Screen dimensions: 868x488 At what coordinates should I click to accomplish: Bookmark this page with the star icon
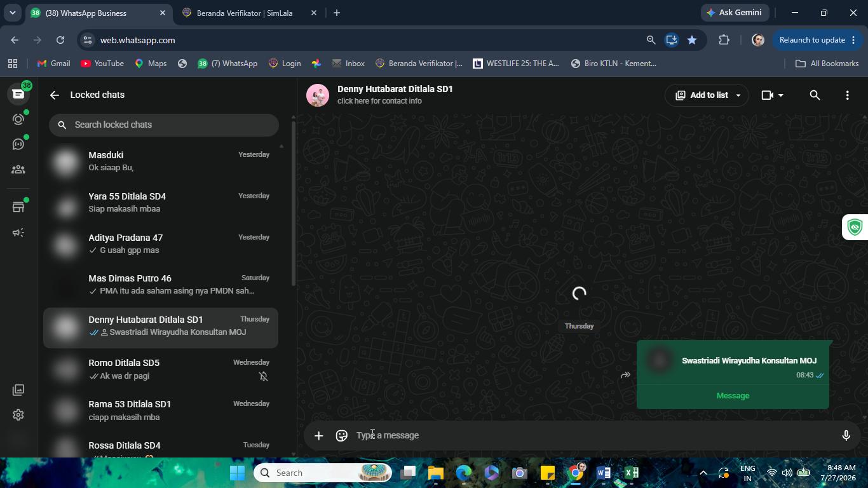pyautogui.click(x=692, y=40)
